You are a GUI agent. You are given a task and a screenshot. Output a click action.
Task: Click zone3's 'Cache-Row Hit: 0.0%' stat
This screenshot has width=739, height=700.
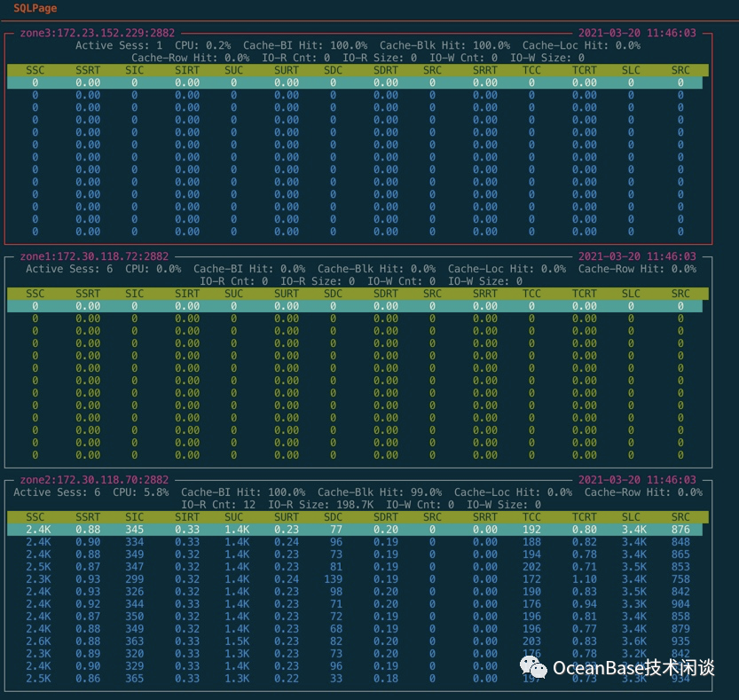pos(191,58)
